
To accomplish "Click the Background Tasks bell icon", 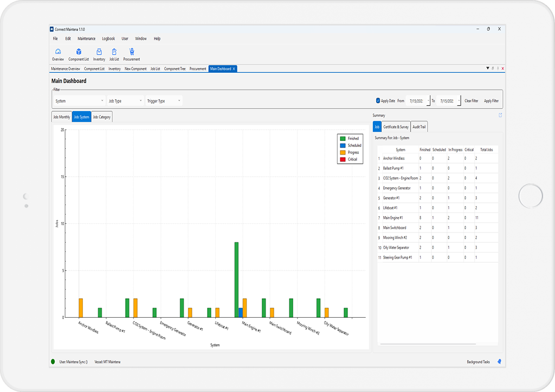I will click(499, 362).
